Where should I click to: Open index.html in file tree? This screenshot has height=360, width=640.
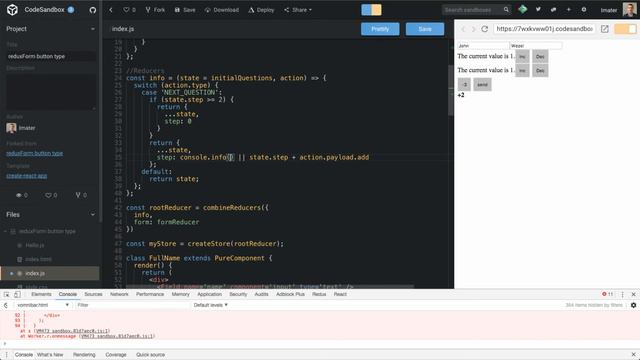[x=38, y=259]
